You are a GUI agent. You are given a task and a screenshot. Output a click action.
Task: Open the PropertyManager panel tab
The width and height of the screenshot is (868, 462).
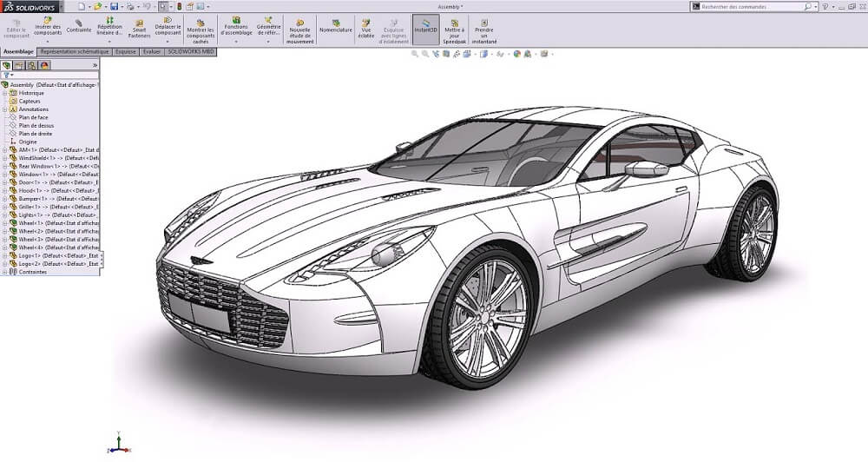19,65
